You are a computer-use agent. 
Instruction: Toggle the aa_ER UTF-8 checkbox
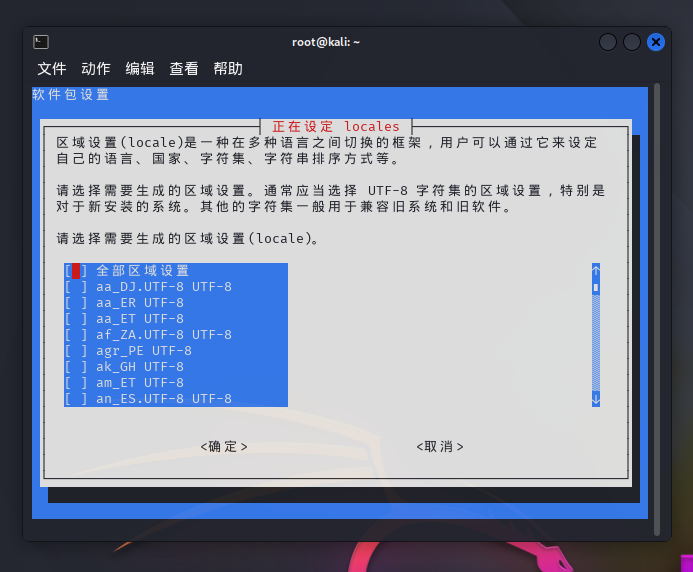pyautogui.click(x=76, y=303)
